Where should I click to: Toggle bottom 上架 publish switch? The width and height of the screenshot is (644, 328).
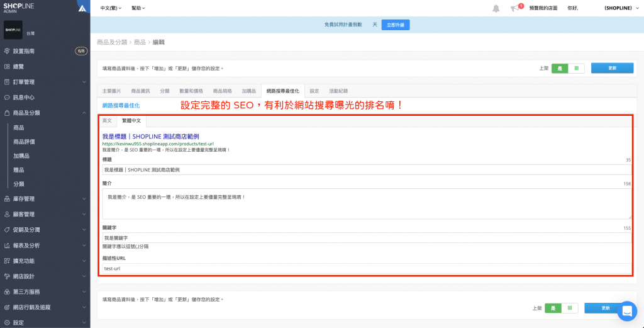(562, 308)
